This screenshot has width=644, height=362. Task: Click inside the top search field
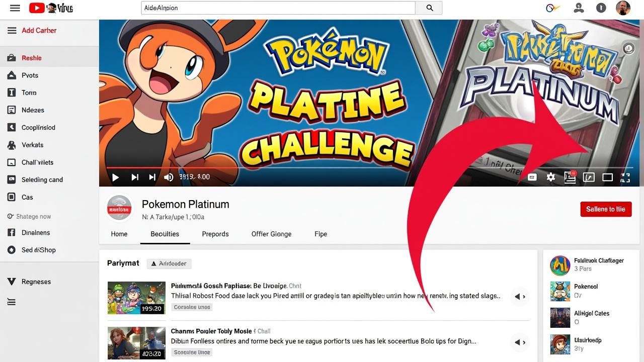(x=278, y=8)
